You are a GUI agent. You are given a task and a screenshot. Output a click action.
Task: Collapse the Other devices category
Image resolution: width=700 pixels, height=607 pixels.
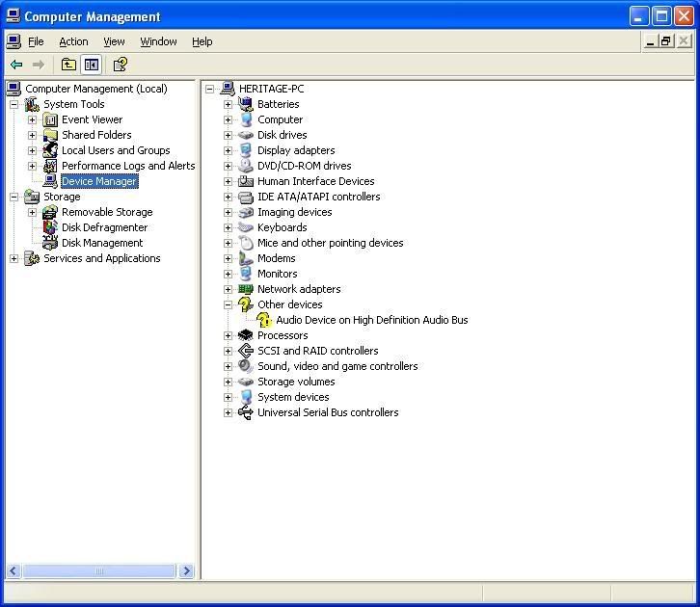[x=228, y=305]
